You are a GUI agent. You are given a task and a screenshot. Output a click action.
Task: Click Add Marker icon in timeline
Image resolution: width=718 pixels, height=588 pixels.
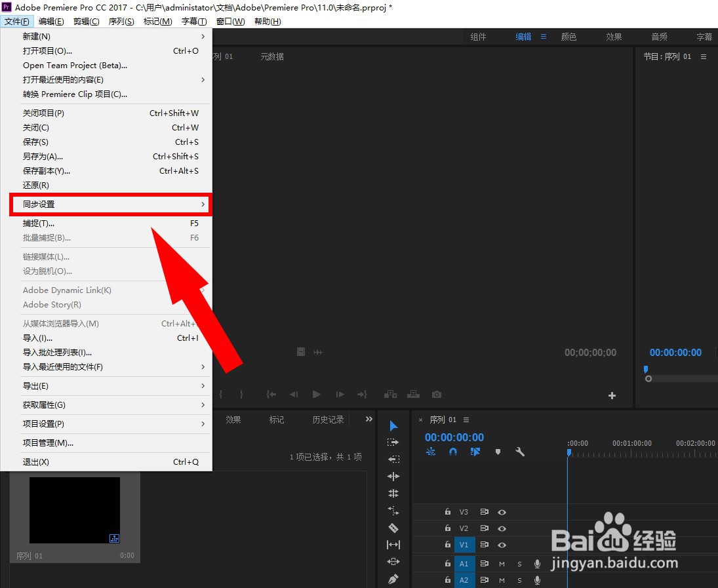pos(498,452)
